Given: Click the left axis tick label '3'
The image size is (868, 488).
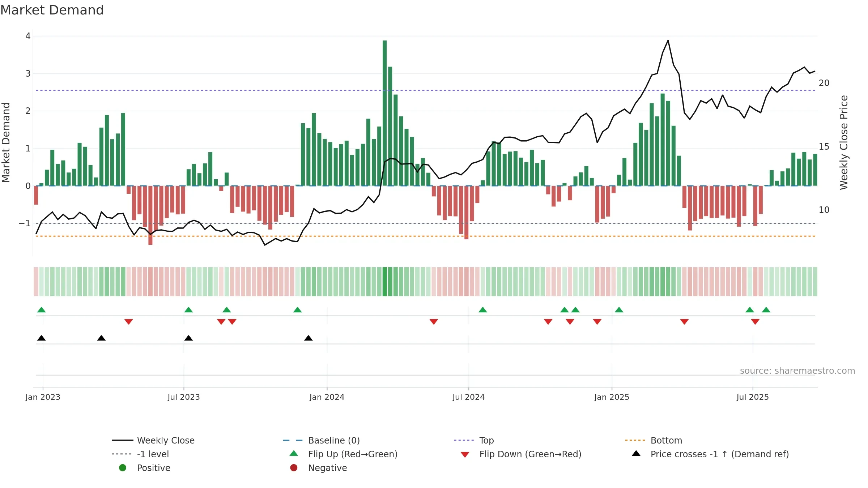Looking at the screenshot, I should 28,74.
